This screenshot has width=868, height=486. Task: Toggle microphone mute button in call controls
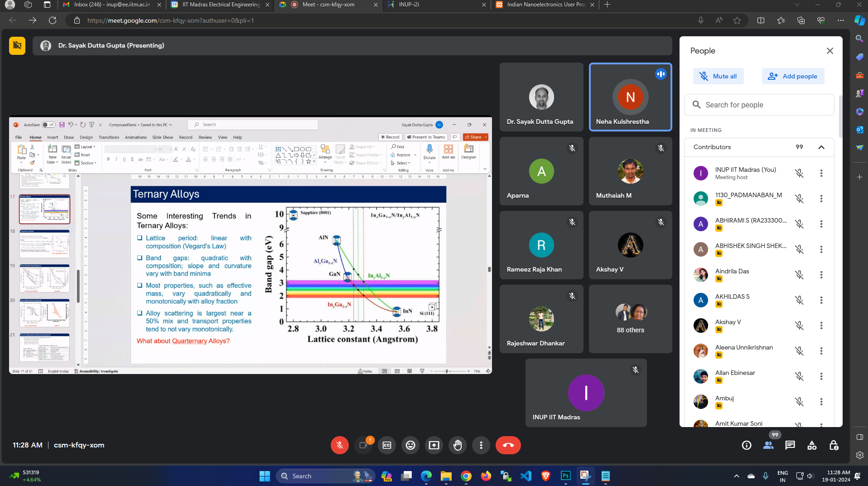point(339,445)
